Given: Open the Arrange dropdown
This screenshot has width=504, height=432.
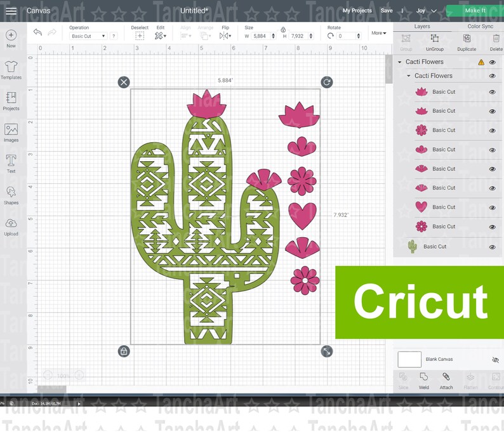Looking at the screenshot, I should [205, 36].
